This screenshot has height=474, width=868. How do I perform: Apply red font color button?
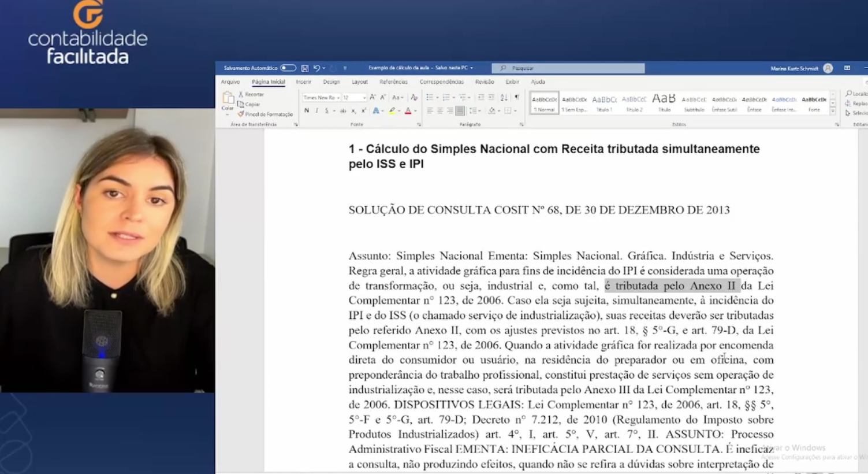tap(408, 110)
